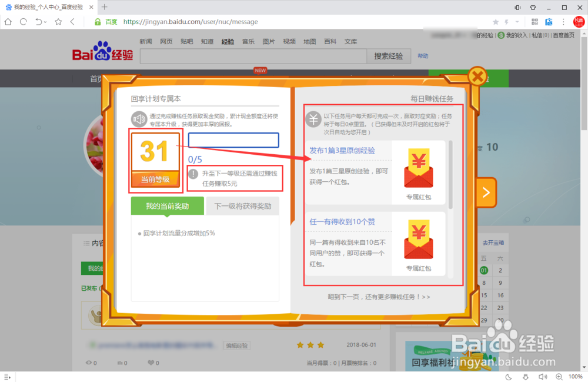Open the 百科 nav link
This screenshot has height=382, width=588.
(x=330, y=41)
